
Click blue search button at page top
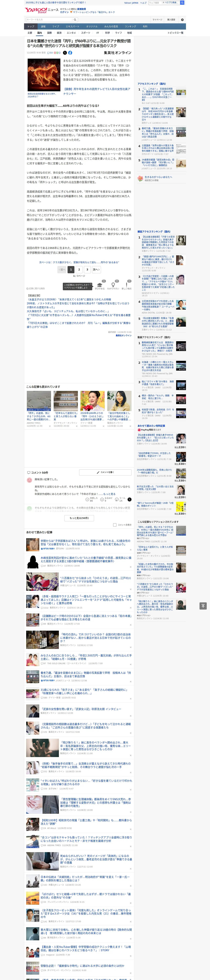[x=182, y=3]
